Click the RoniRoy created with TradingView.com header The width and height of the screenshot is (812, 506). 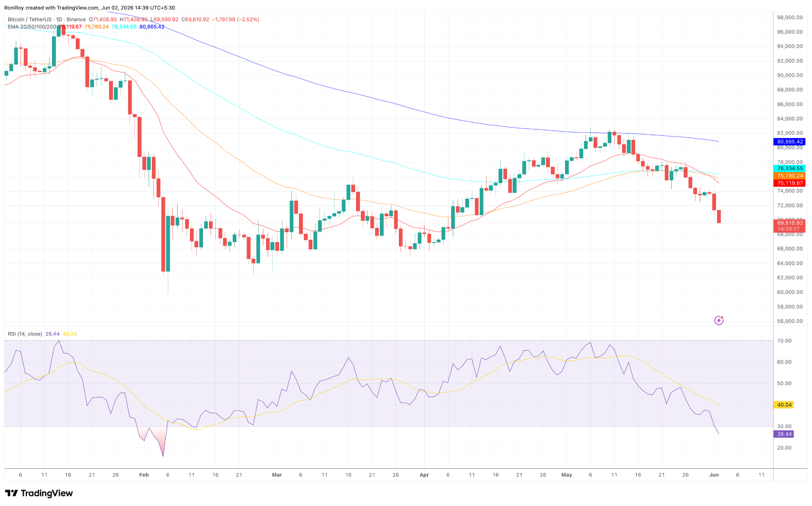click(90, 8)
